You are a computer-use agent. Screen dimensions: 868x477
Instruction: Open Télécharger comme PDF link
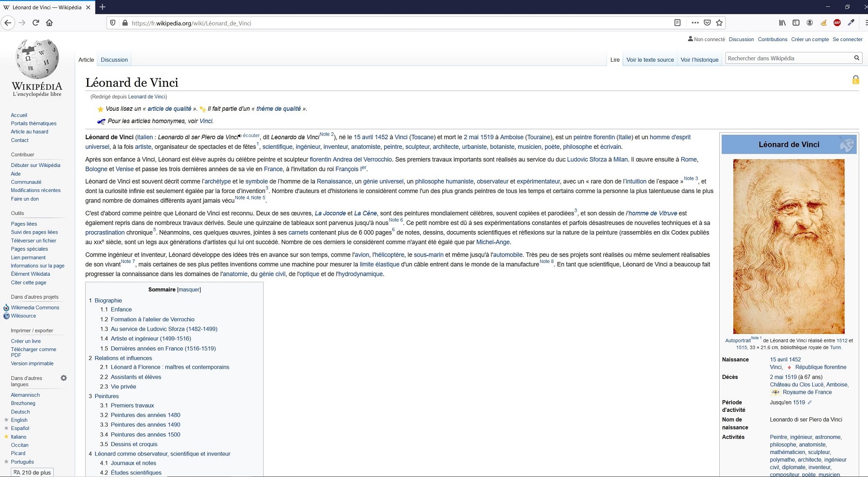[33, 352]
